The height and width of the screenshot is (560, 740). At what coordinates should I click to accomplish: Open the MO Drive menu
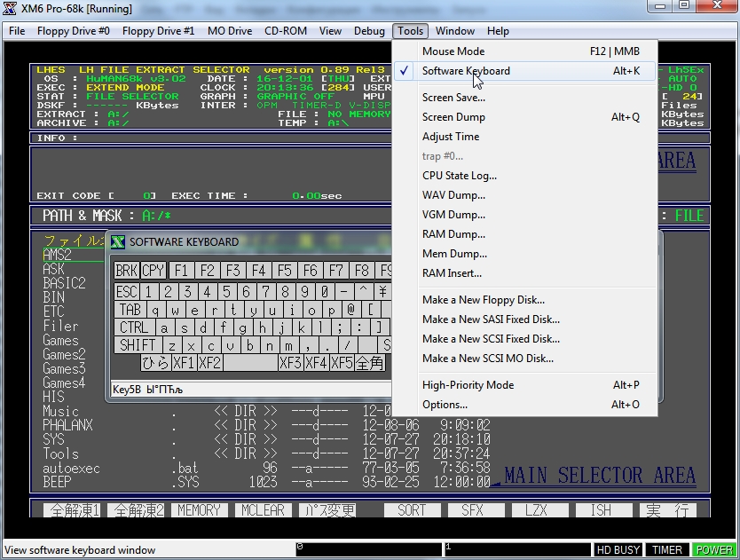[229, 31]
